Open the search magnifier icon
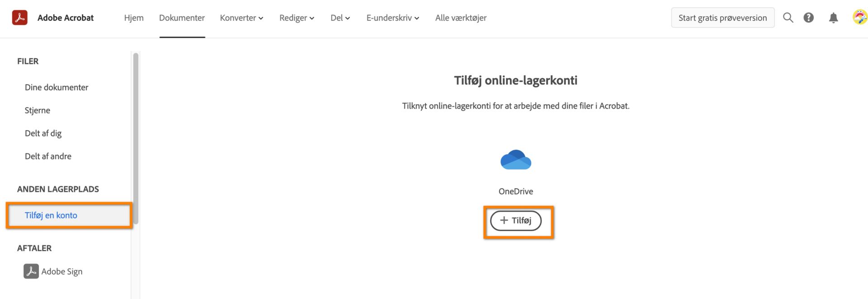 tap(788, 18)
